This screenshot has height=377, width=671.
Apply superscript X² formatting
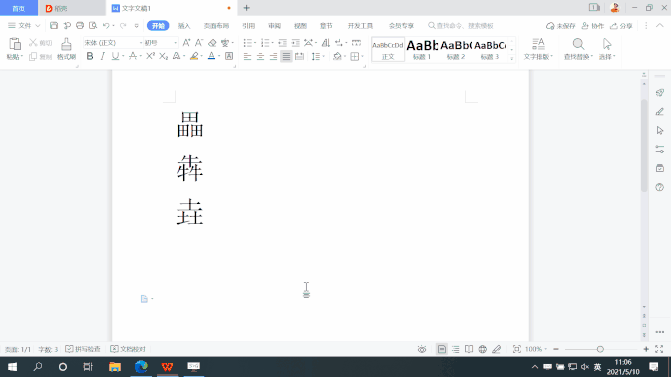(x=150, y=56)
